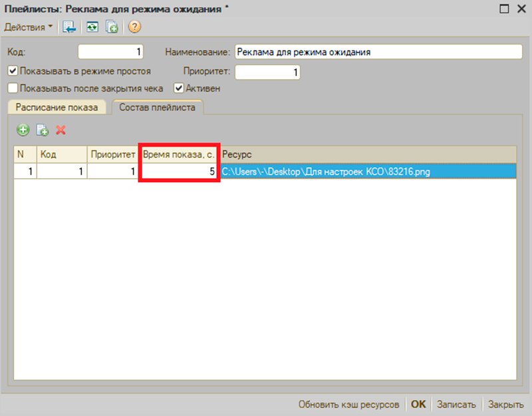This screenshot has height=416, width=532.
Task: Click the Приоритет cell in table row 1
Action: [x=112, y=171]
